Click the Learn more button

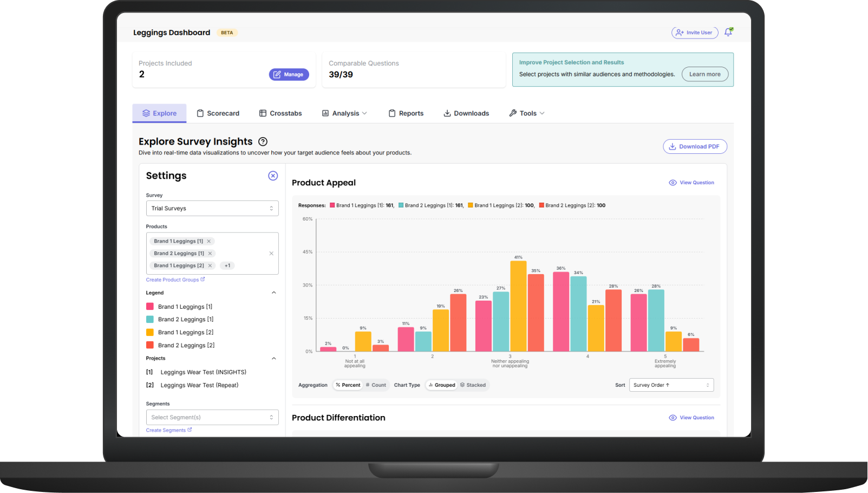pyautogui.click(x=704, y=74)
